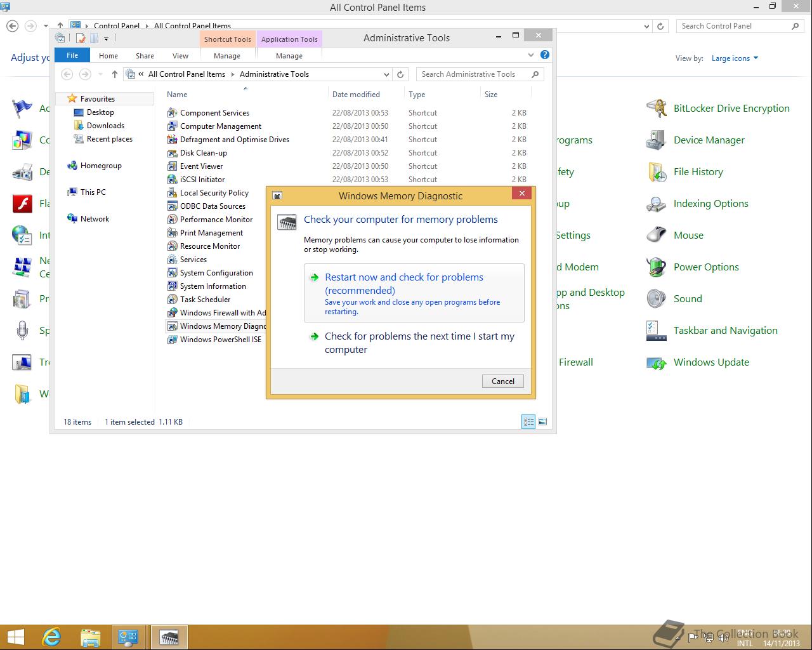This screenshot has height=650, width=812.
Task: Choose Restart now and check for problems
Action: coord(414,293)
